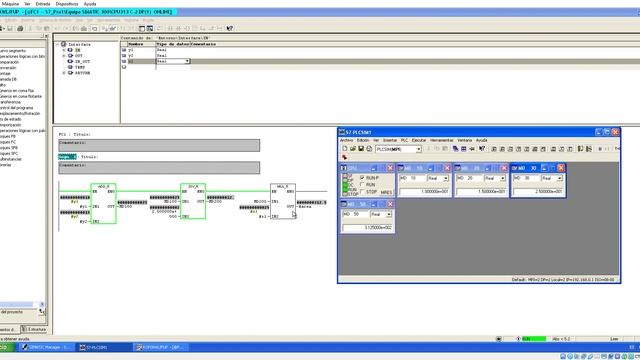Switch to S7-PLCSIM taskbar button
The image size is (640, 360).
tap(104, 347)
